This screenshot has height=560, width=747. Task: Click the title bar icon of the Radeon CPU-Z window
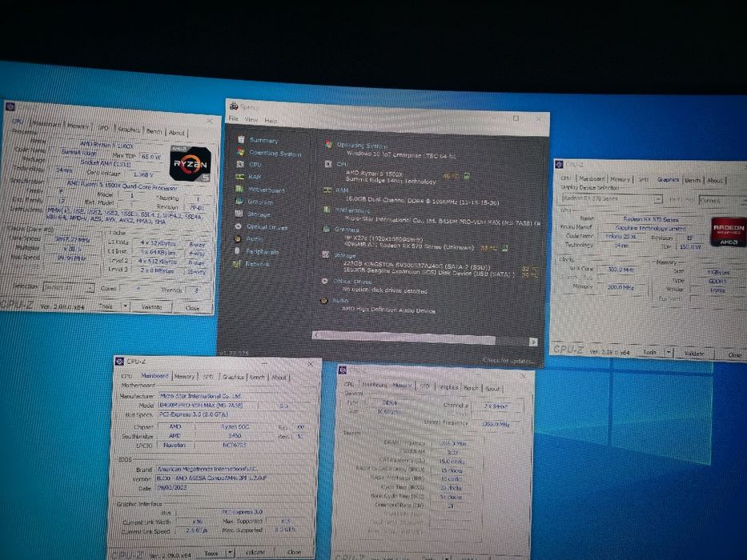pyautogui.click(x=560, y=164)
